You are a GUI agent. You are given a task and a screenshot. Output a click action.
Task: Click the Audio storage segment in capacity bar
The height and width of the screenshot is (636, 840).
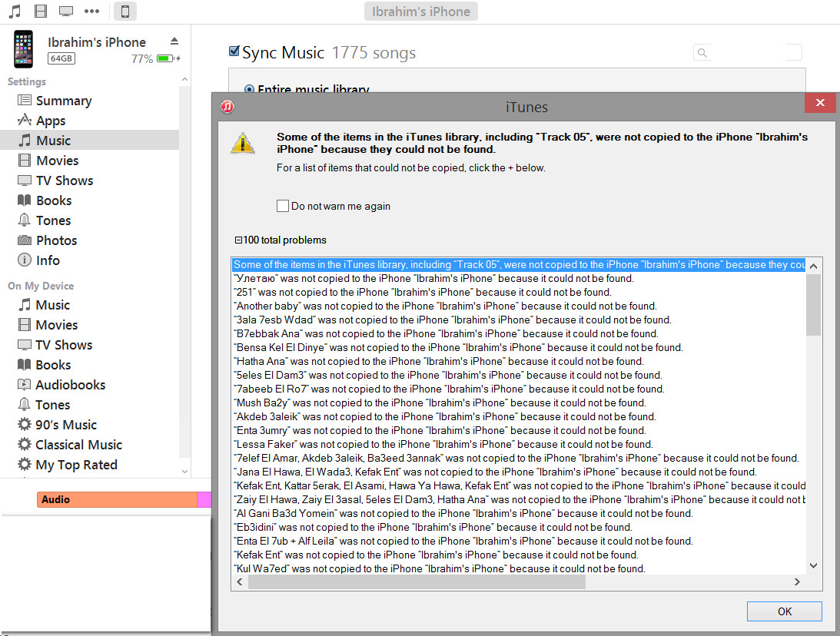point(117,499)
